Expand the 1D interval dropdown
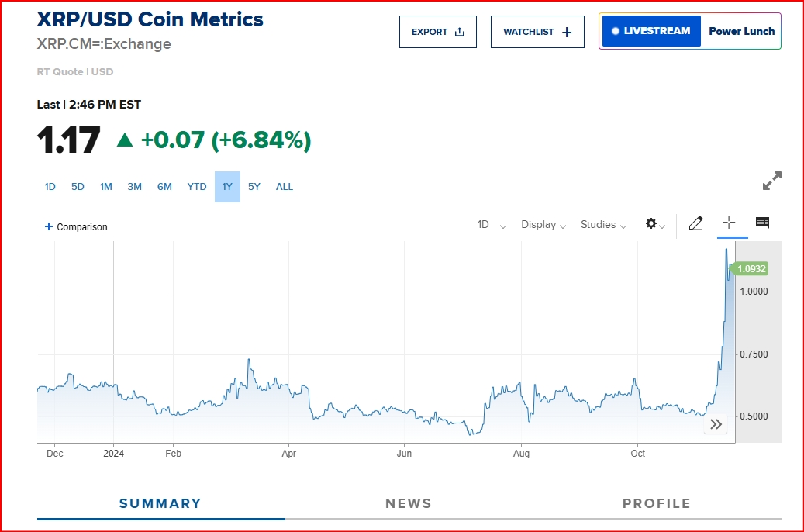 click(492, 225)
